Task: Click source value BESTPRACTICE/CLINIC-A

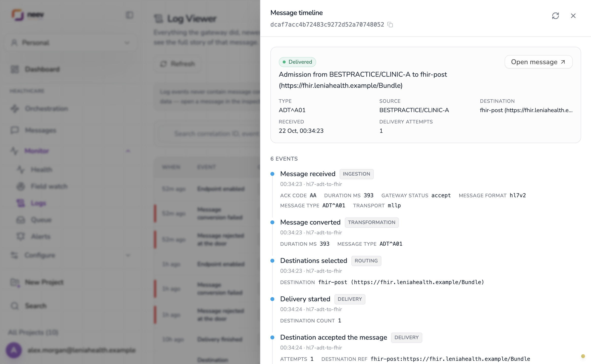Action: (414, 110)
